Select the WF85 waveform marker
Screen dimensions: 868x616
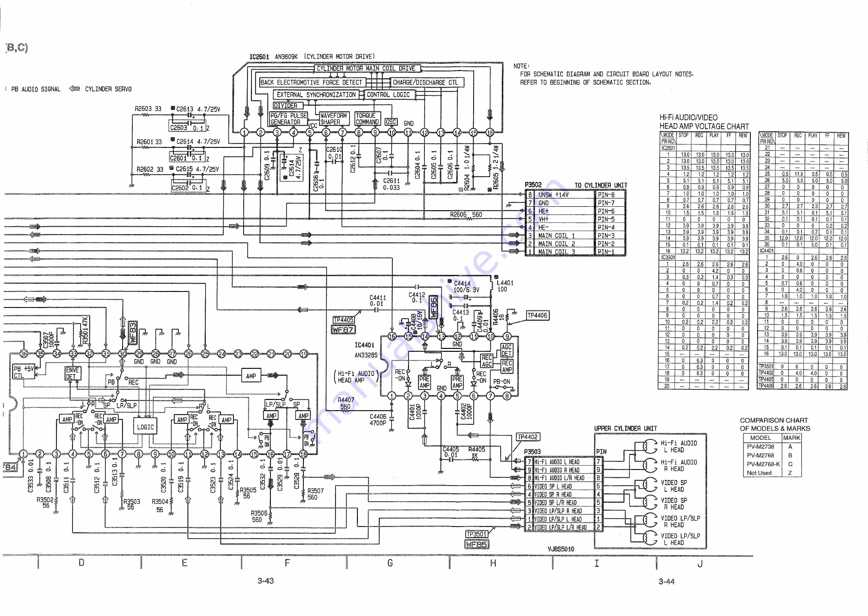(x=477, y=544)
